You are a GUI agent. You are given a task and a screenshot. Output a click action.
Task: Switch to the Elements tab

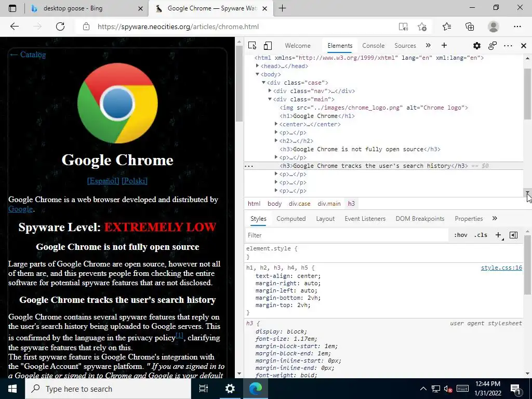[340, 46]
